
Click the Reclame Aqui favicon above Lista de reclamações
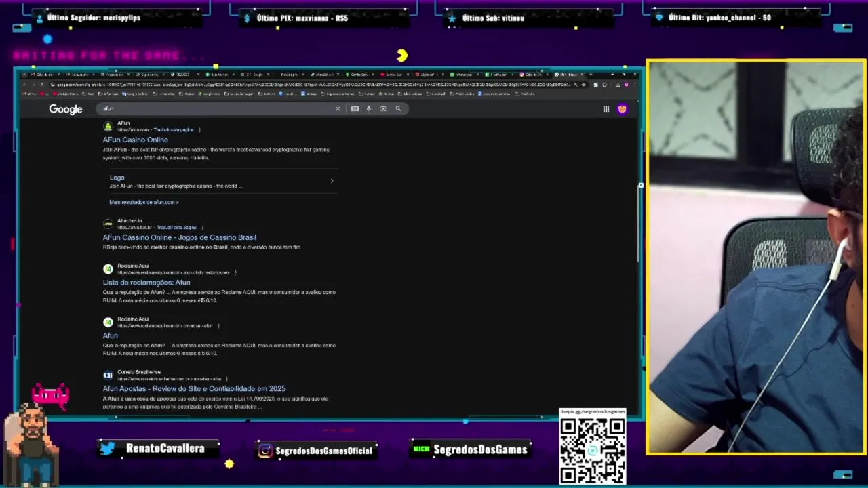pos(108,269)
